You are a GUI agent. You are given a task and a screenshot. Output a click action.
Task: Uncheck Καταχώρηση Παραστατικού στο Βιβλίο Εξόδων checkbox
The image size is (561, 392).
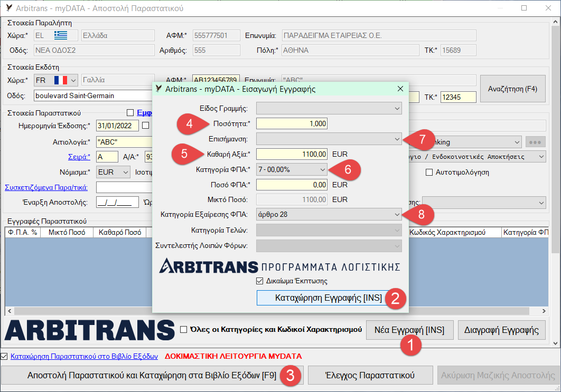coord(4,356)
